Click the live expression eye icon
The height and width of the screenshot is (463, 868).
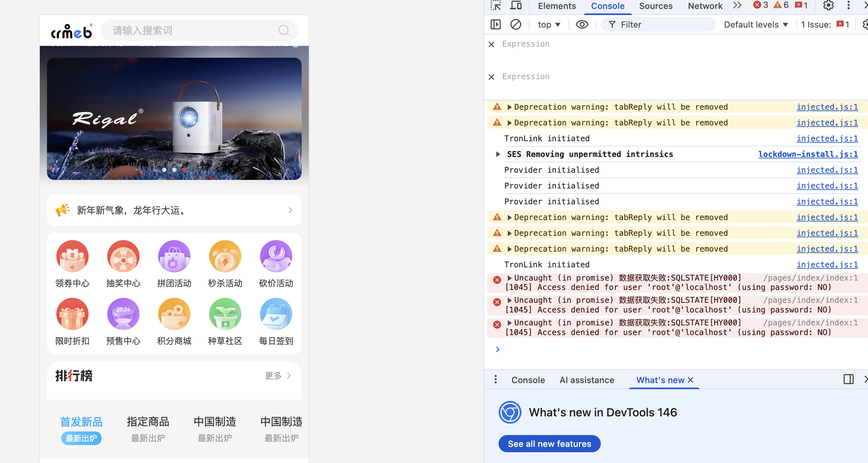pos(582,24)
